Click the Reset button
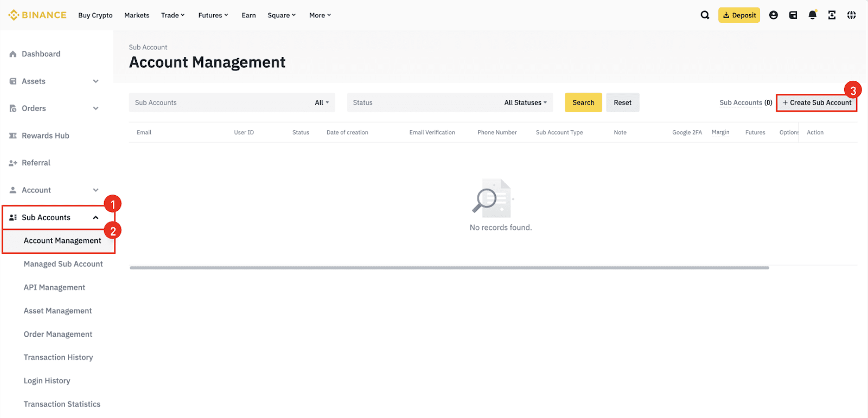The image size is (868, 418). 622,102
